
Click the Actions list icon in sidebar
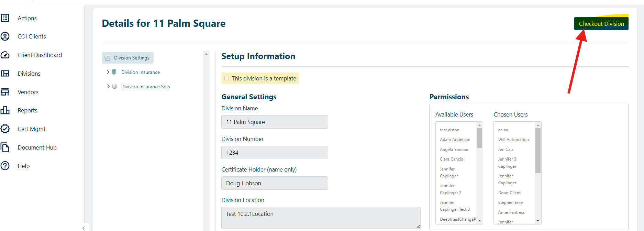coord(5,18)
